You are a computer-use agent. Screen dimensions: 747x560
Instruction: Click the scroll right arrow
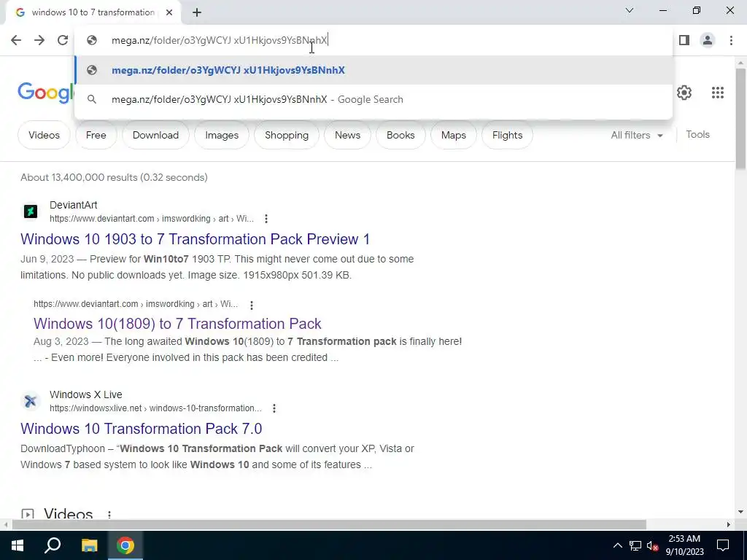point(729,524)
